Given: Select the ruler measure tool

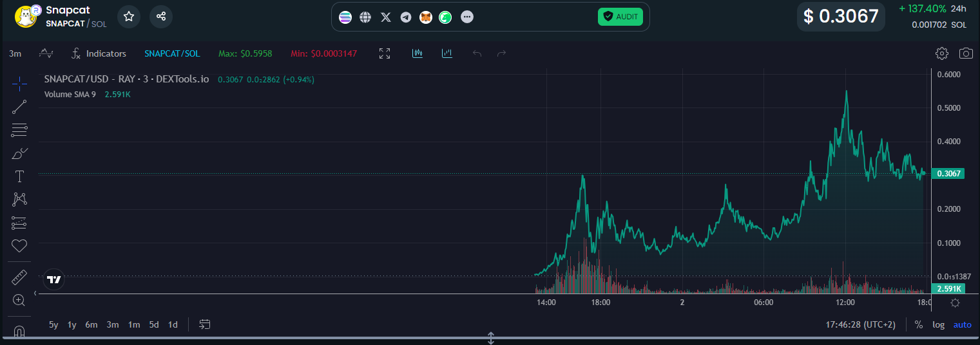Looking at the screenshot, I should [19, 277].
